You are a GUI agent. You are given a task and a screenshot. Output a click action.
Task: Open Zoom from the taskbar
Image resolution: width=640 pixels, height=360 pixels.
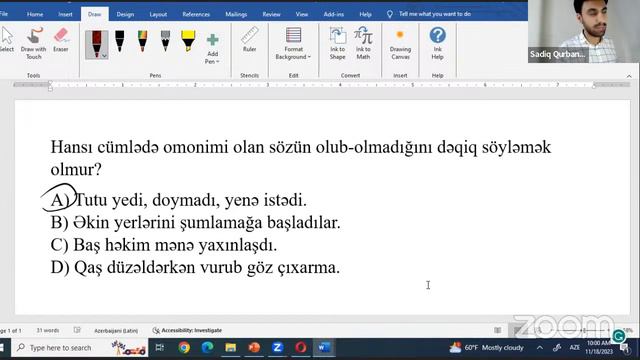click(278, 348)
